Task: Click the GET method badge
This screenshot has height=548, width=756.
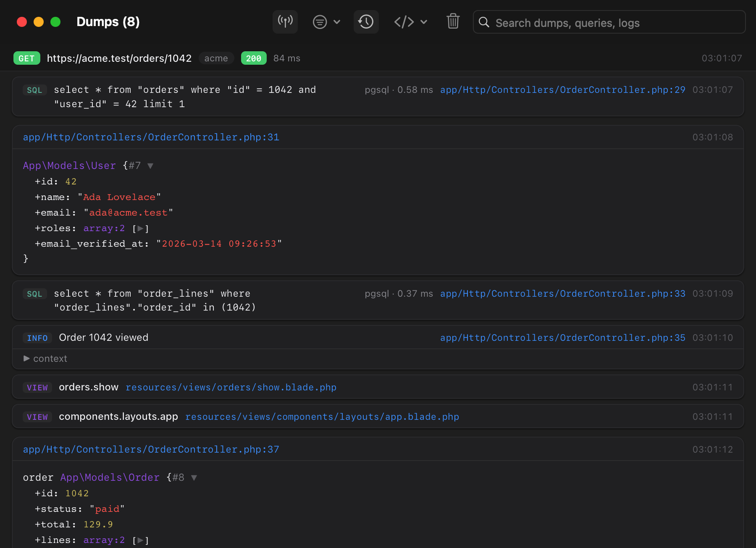Action: [27, 58]
